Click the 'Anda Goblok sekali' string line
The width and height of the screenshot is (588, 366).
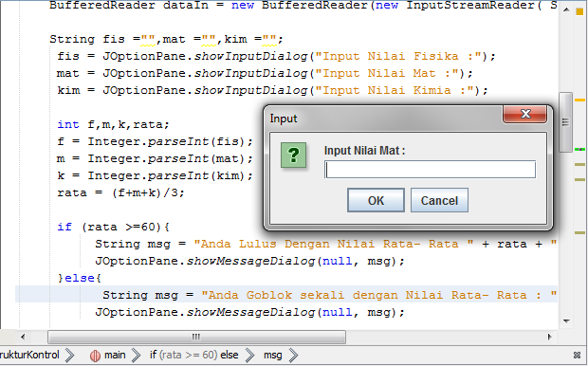(x=330, y=295)
